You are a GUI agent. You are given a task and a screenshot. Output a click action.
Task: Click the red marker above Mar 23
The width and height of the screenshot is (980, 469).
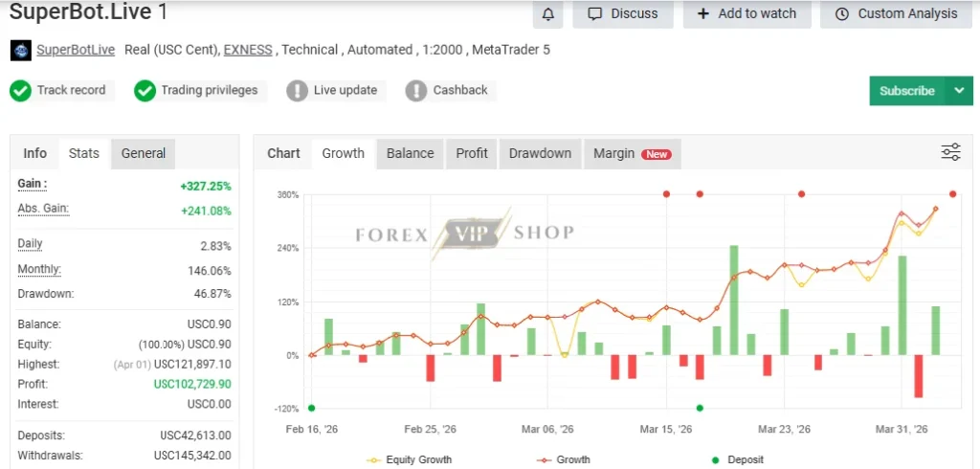(801, 194)
